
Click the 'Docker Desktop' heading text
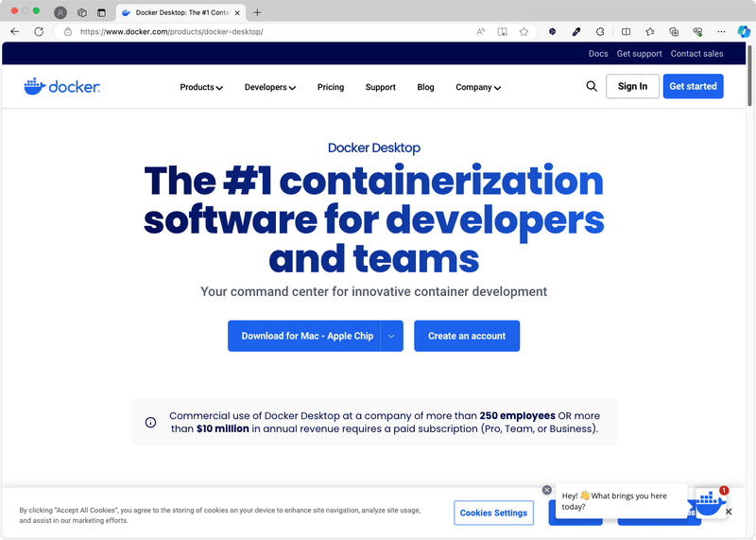click(374, 148)
